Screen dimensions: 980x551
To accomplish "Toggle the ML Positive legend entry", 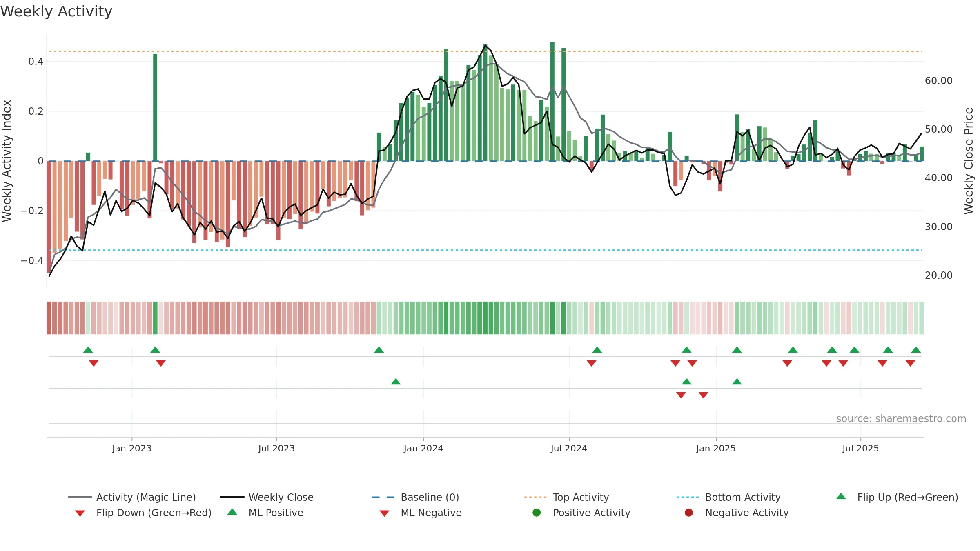I will (265, 513).
